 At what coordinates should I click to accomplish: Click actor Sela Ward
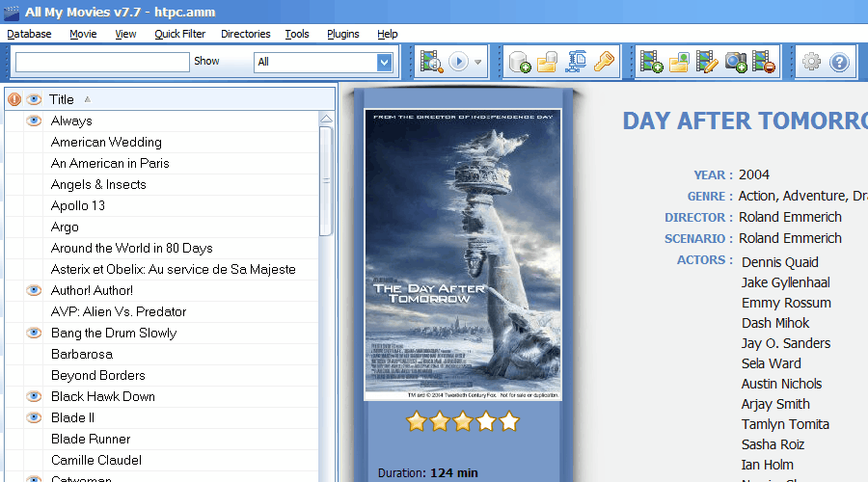772,363
